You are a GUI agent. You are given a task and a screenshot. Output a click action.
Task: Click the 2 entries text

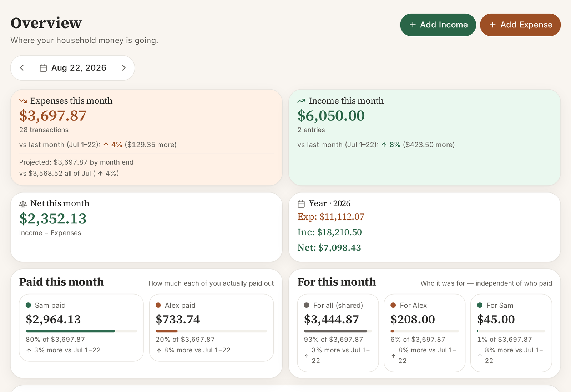(311, 130)
